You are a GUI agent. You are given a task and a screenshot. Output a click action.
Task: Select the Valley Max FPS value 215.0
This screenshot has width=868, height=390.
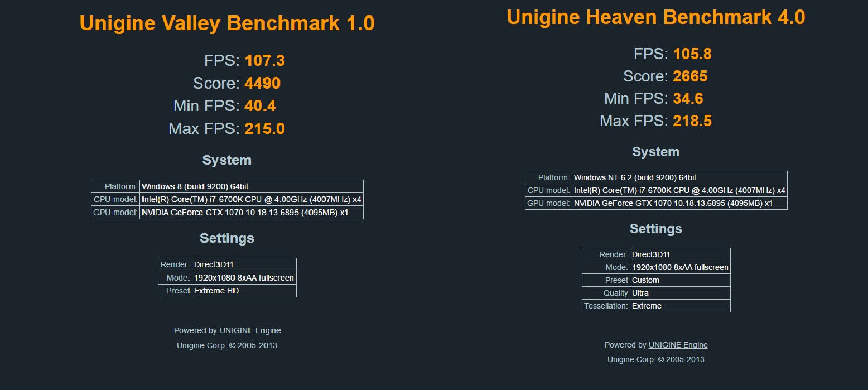pyautogui.click(x=265, y=129)
